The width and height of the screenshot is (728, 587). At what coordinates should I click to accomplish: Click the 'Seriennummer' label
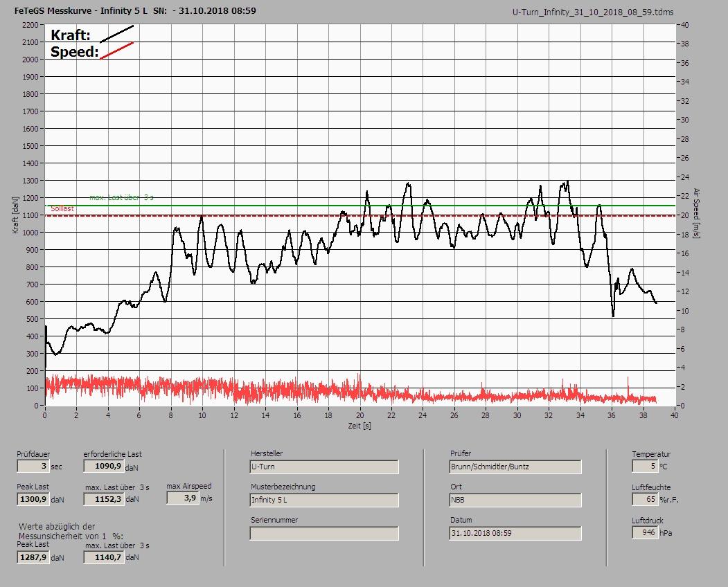click(x=274, y=520)
